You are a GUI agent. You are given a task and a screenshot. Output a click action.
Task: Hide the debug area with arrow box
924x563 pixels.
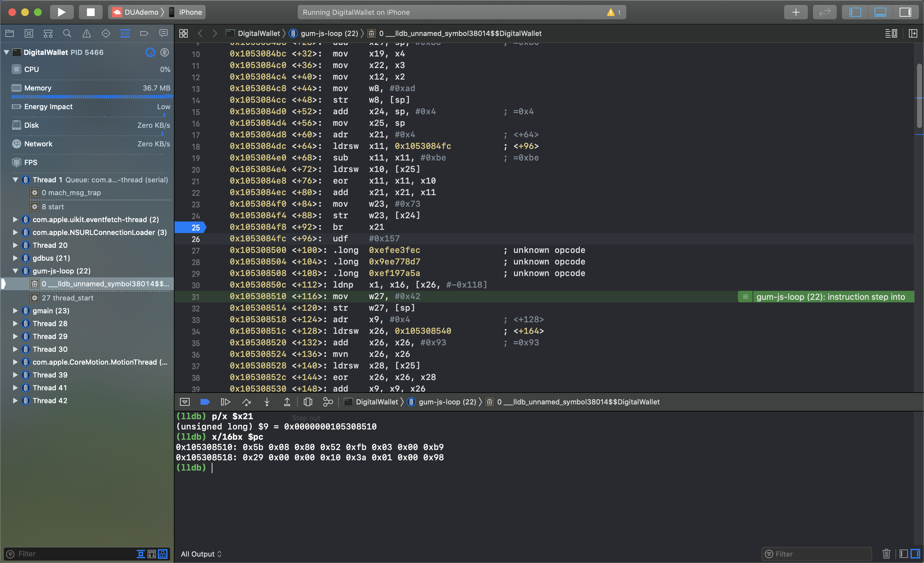tap(185, 402)
